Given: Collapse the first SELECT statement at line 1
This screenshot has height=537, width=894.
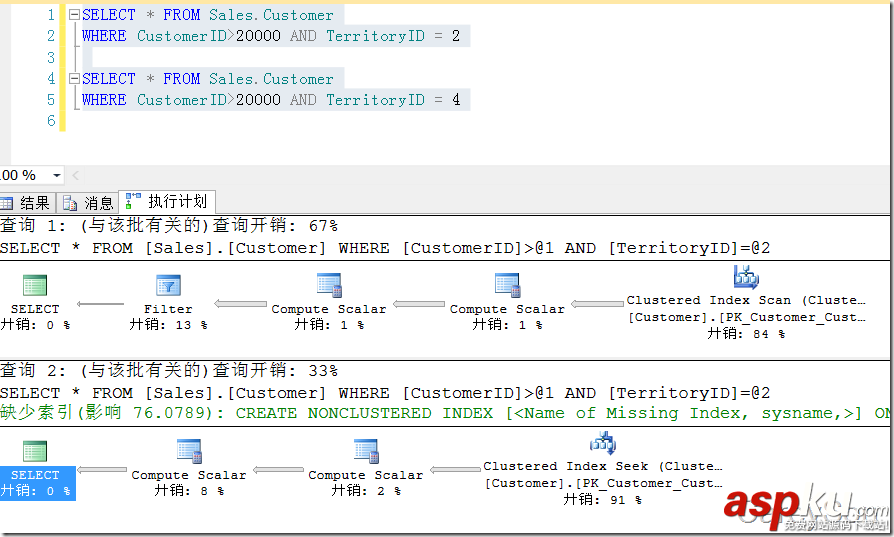Looking at the screenshot, I should (73, 15).
